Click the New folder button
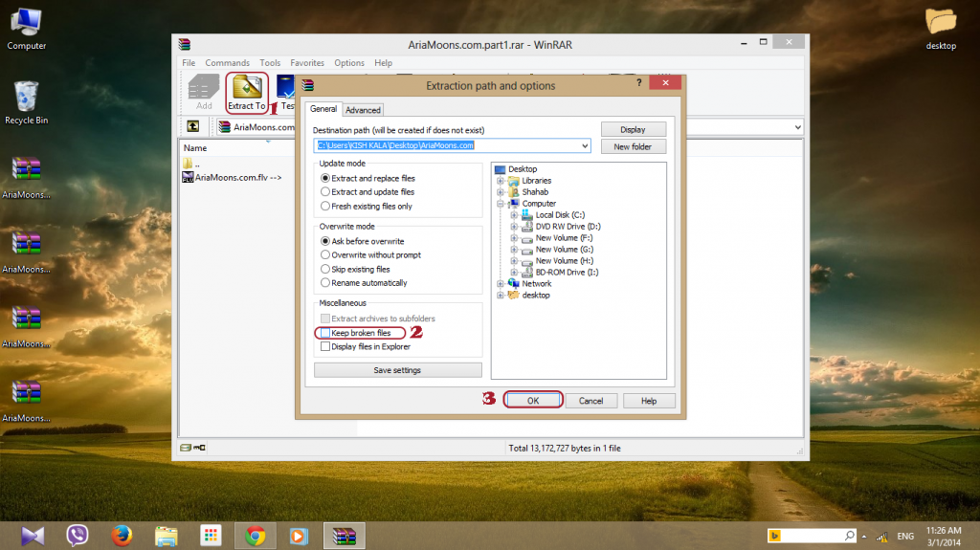The height and width of the screenshot is (550, 980). click(633, 146)
